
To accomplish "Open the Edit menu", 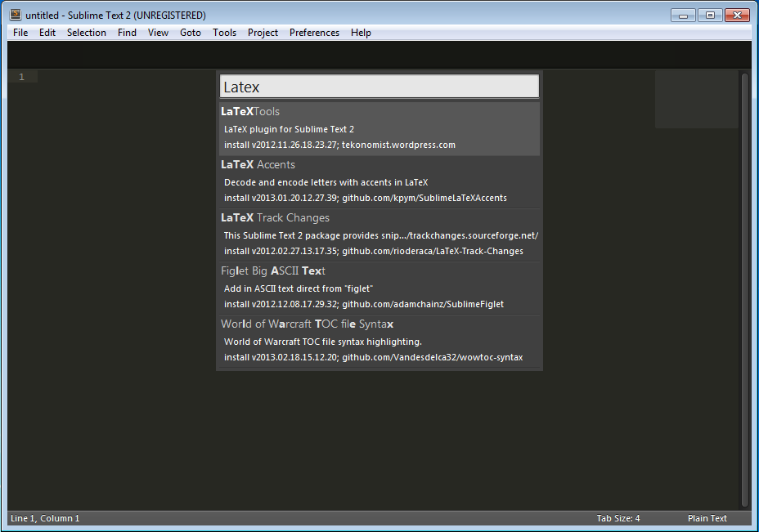I will tap(47, 33).
